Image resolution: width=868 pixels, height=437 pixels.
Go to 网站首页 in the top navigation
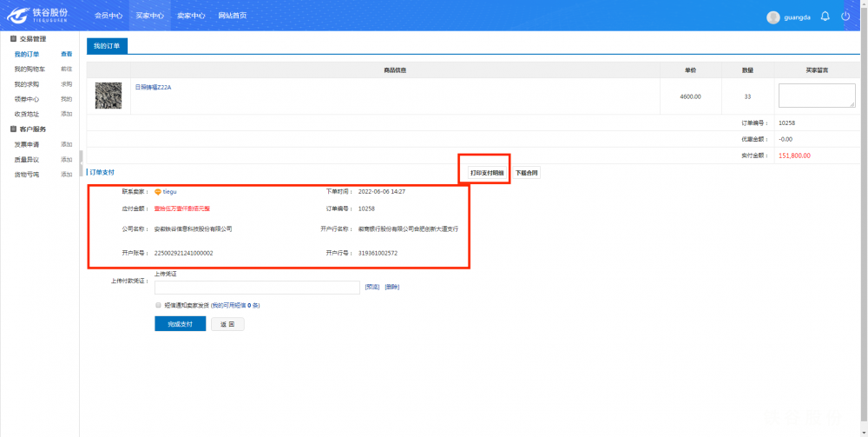[x=232, y=16]
